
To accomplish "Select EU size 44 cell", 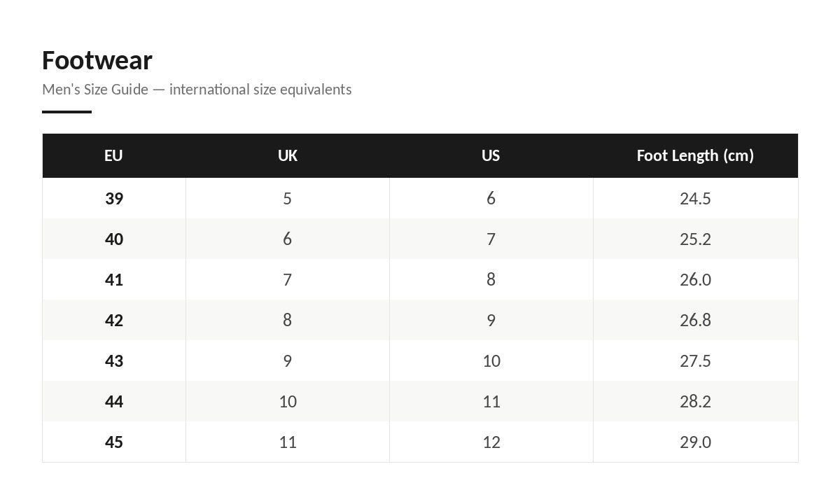I will (x=114, y=401).
